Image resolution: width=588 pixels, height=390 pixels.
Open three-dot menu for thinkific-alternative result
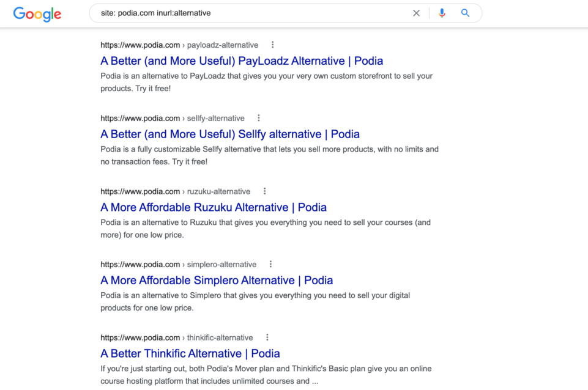(267, 337)
